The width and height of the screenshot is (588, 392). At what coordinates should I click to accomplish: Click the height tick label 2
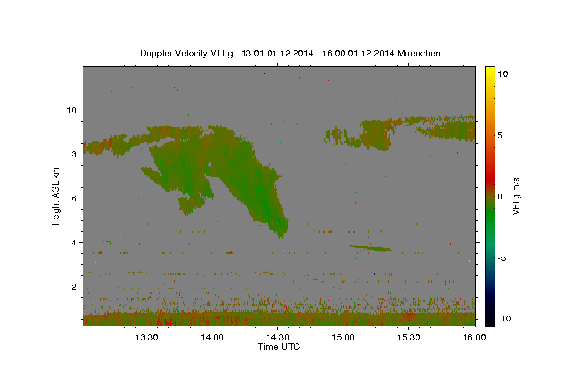[x=75, y=287]
